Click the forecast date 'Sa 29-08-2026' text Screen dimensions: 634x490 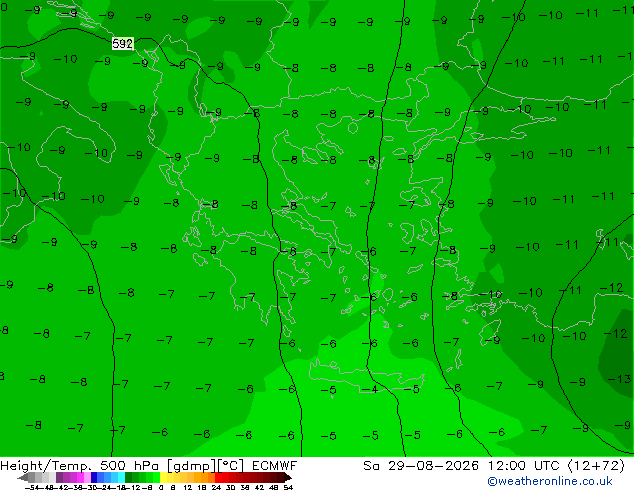[x=421, y=465]
